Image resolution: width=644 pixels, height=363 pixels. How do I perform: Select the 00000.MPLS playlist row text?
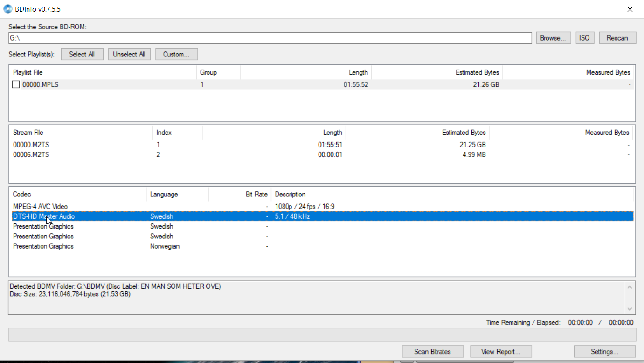[x=41, y=85]
